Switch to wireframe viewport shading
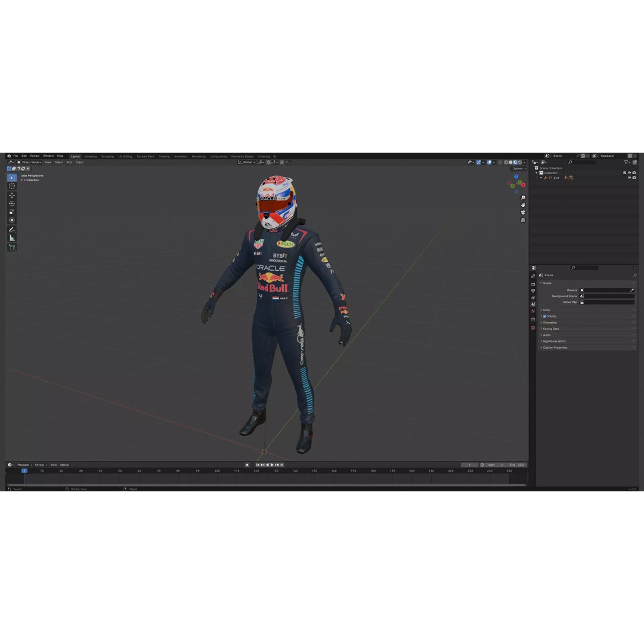The height and width of the screenshot is (644, 644). pyautogui.click(x=506, y=162)
